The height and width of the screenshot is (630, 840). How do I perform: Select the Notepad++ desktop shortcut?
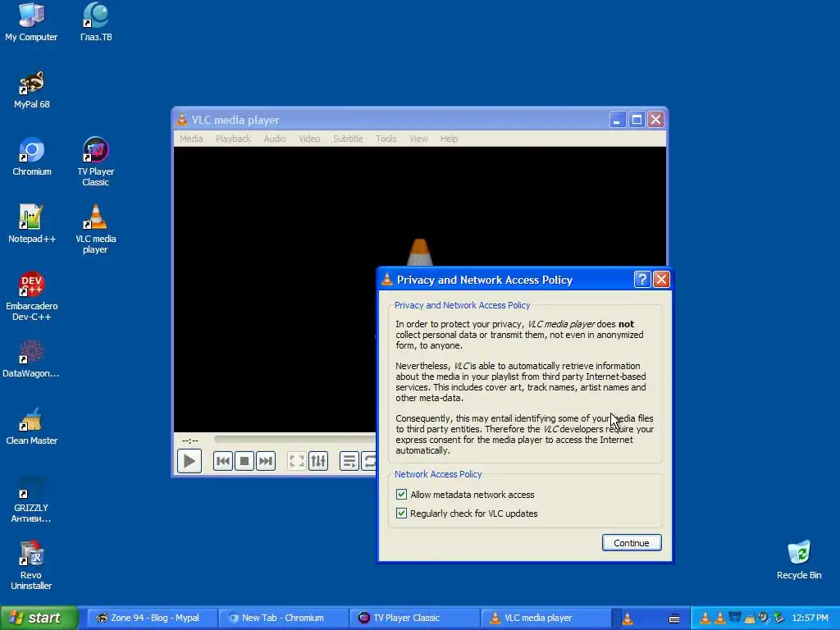32,224
